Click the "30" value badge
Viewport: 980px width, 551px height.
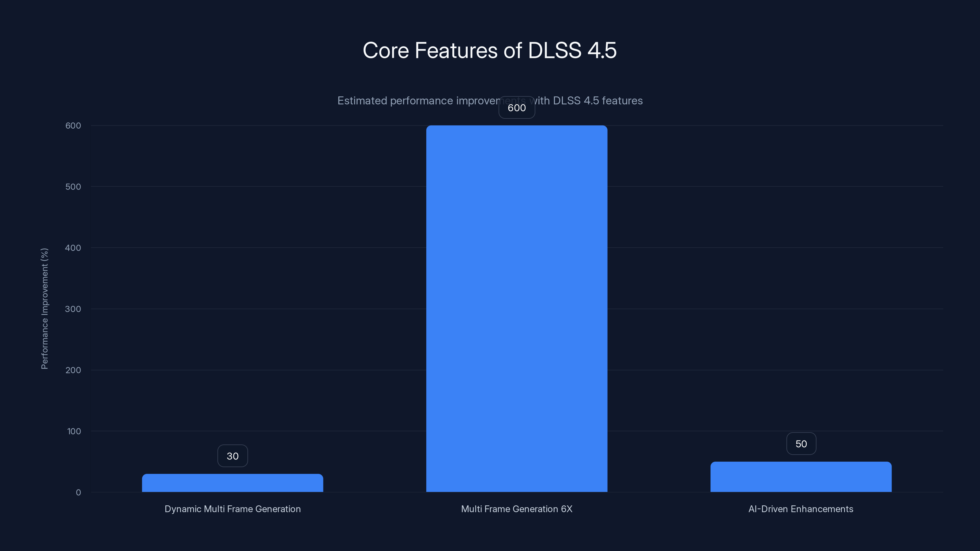232,455
